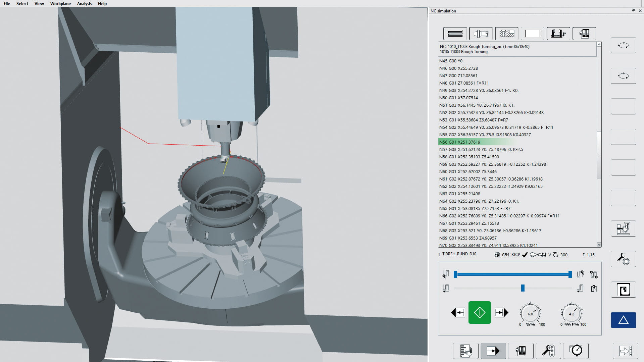Select NC line N63 G01 X255.21498
The width and height of the screenshot is (644, 362).
coord(517,194)
